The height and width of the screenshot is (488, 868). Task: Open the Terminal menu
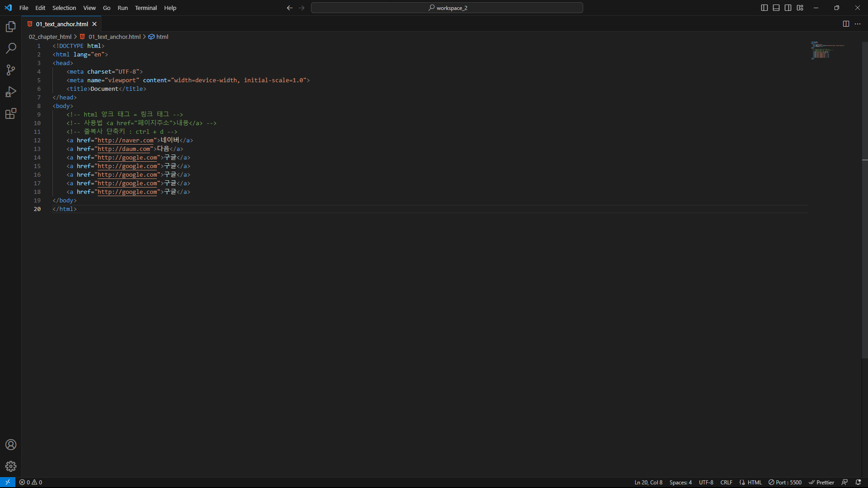click(x=146, y=8)
